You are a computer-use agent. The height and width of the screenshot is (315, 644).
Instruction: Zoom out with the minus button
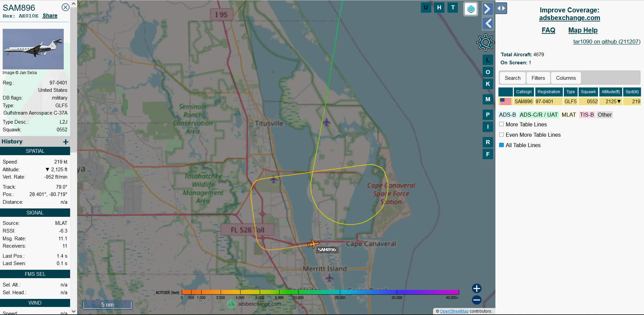(477, 300)
